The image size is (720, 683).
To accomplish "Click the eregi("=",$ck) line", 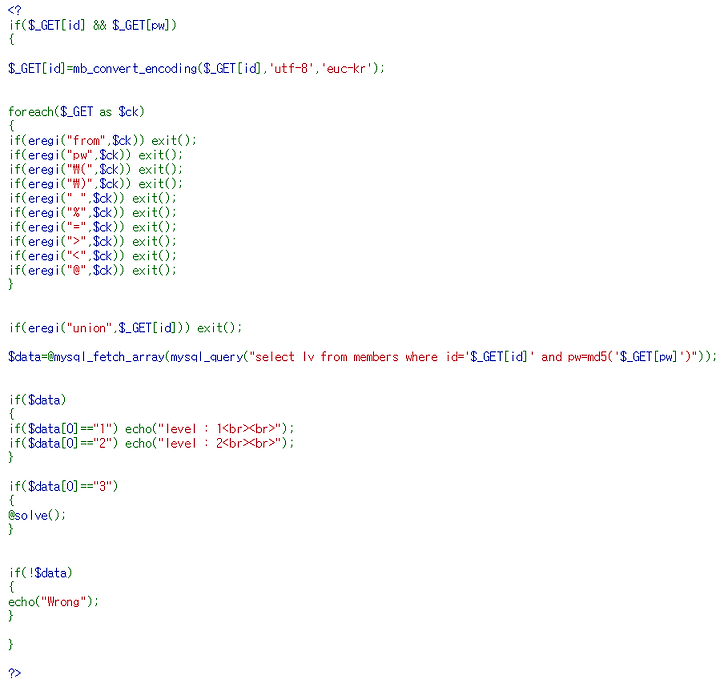I will (x=92, y=227).
